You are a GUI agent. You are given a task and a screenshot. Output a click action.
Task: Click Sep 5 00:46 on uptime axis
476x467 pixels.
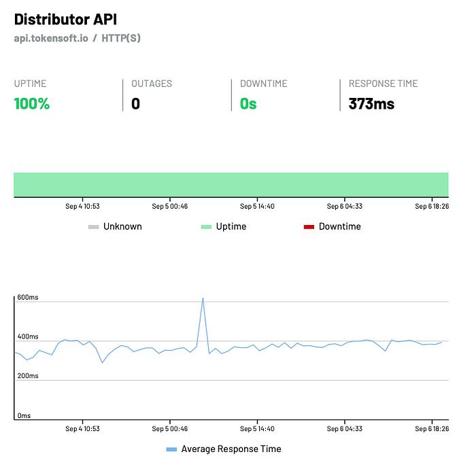coord(170,206)
